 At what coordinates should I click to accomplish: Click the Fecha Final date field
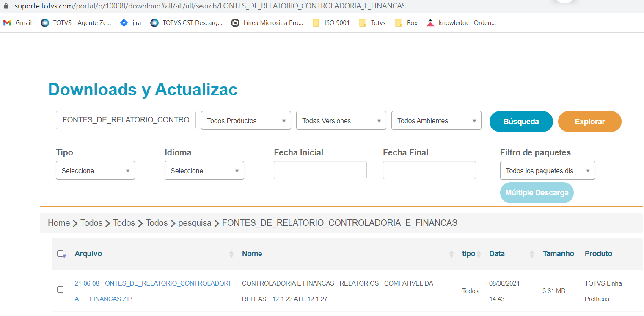[429, 170]
